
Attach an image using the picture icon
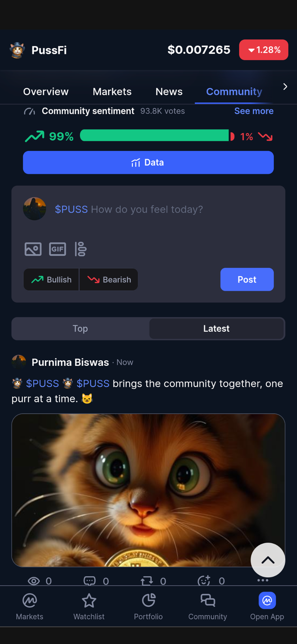click(x=33, y=249)
